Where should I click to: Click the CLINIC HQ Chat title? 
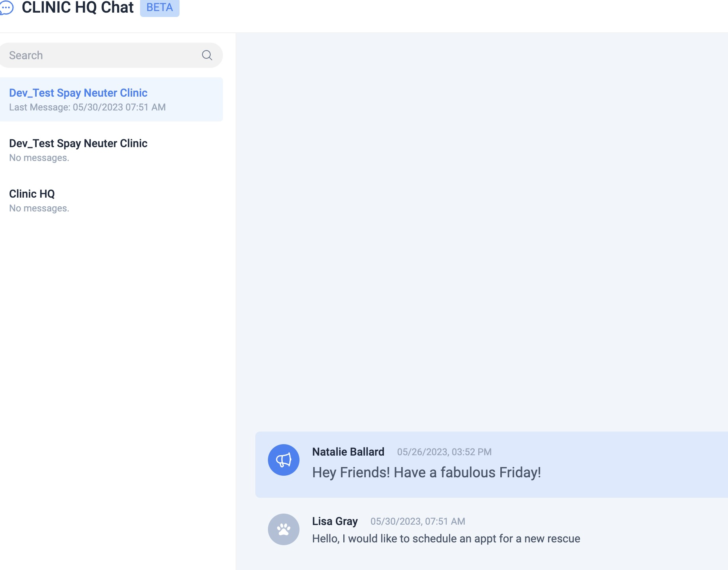pos(78,7)
